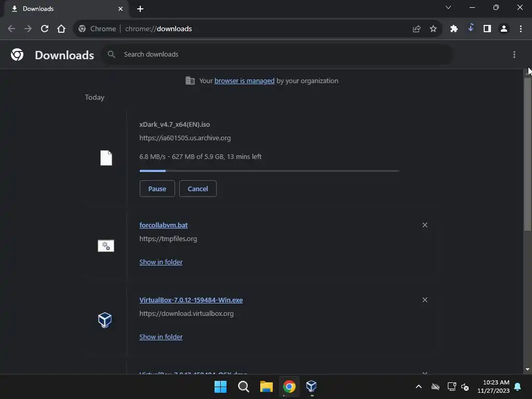Click the Chrome site info icon in address bar

82,29
